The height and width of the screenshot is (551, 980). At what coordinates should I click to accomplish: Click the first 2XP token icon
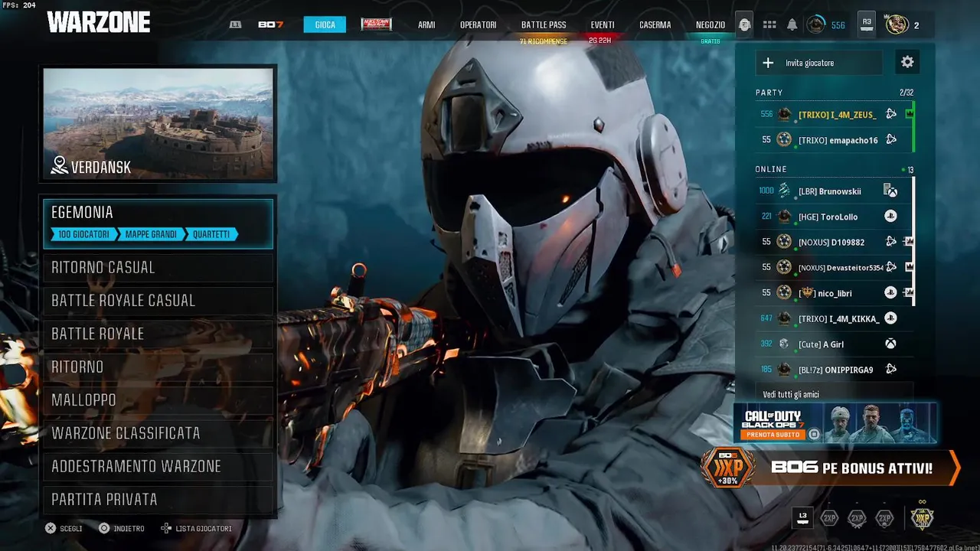829,518
